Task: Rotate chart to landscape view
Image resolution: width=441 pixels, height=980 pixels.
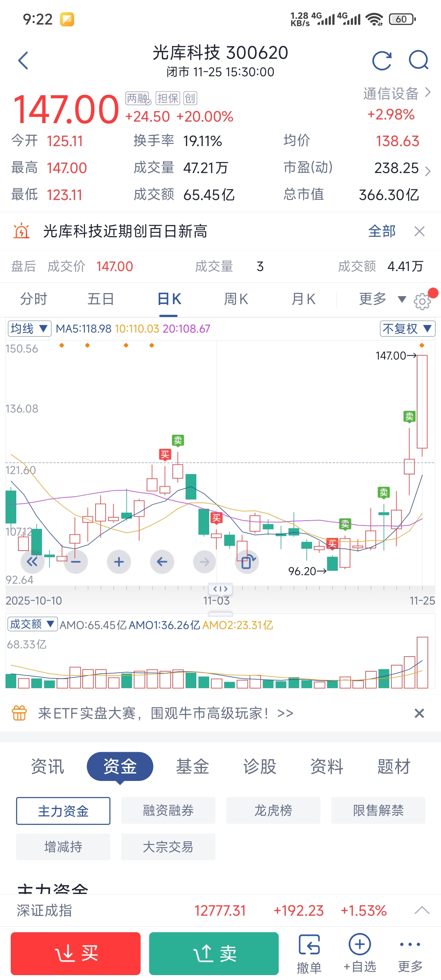Action: pos(247,562)
